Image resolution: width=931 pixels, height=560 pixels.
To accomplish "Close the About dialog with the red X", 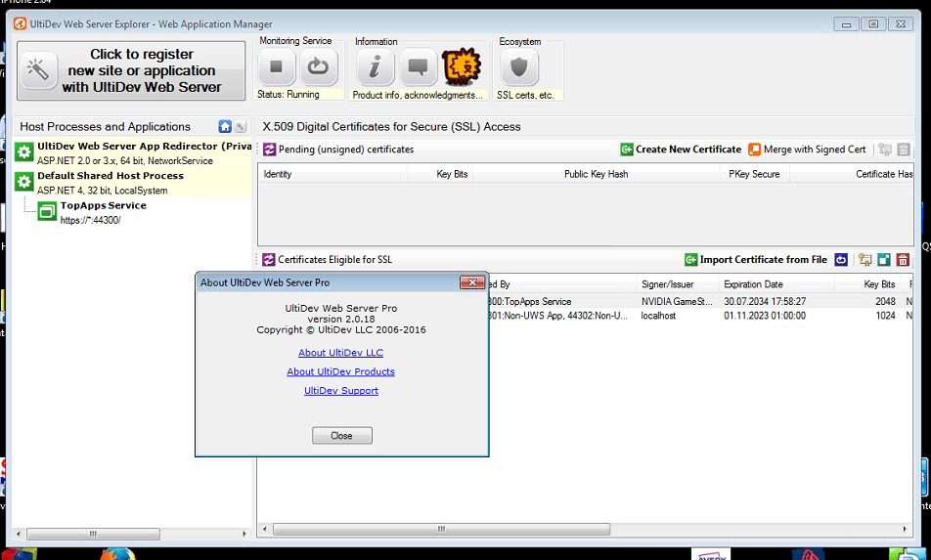I will point(472,282).
